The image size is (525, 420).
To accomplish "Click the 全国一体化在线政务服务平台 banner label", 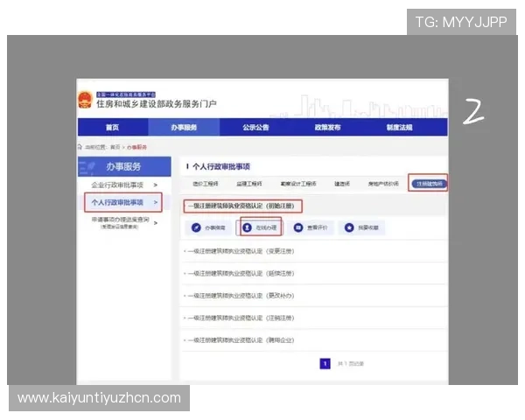I will coord(126,94).
